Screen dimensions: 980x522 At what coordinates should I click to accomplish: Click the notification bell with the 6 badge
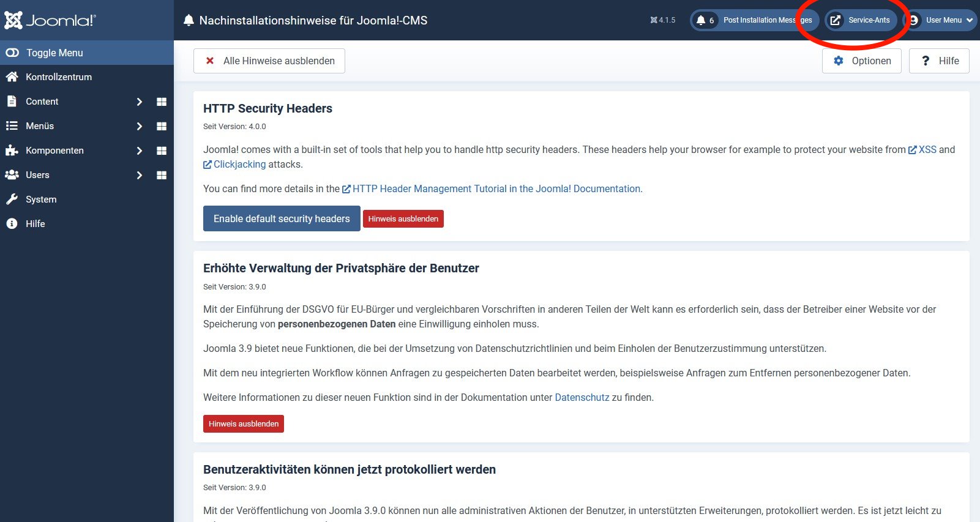tap(705, 20)
